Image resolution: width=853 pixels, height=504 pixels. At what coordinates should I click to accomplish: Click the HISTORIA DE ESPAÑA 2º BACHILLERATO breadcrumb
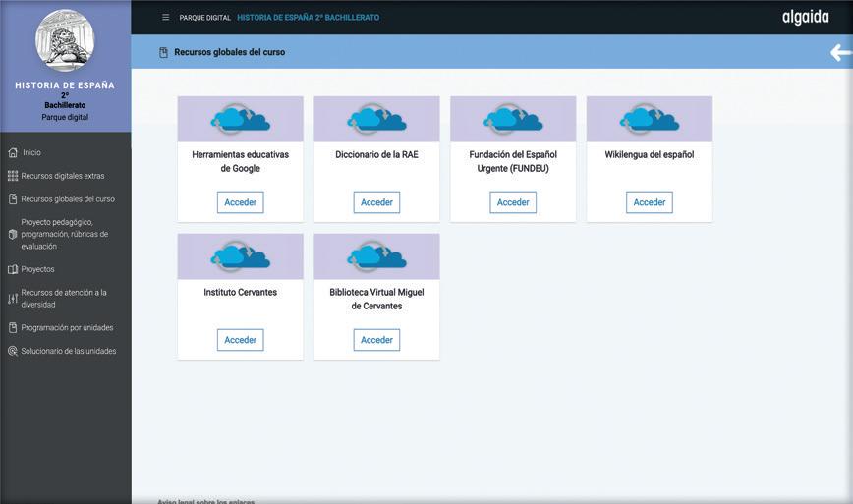(x=308, y=18)
